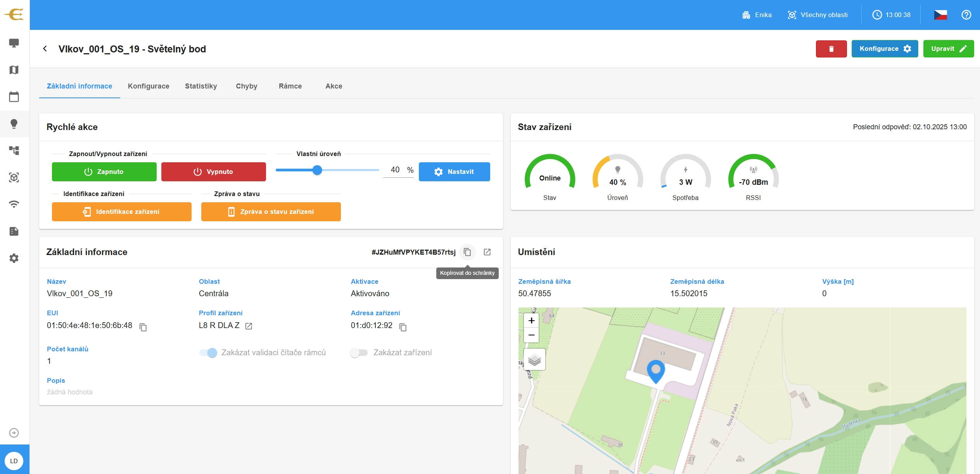
Task: Open the wifi network sidebar icon
Action: (x=14, y=204)
